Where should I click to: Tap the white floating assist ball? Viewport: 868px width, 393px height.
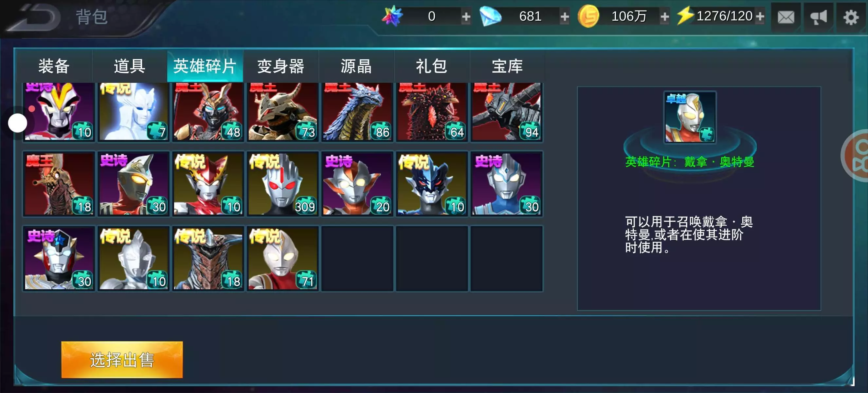tap(18, 123)
